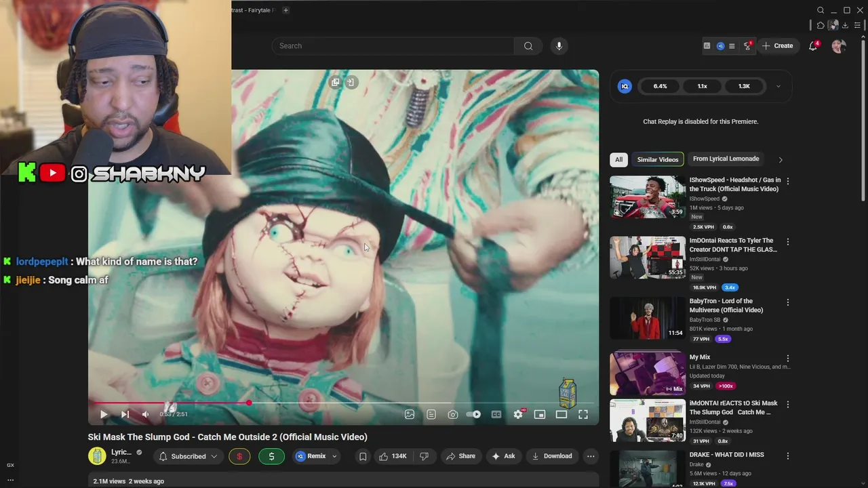The width and height of the screenshot is (868, 488).
Task: Select the From Lyrical Lemonade chip
Action: pyautogui.click(x=726, y=159)
